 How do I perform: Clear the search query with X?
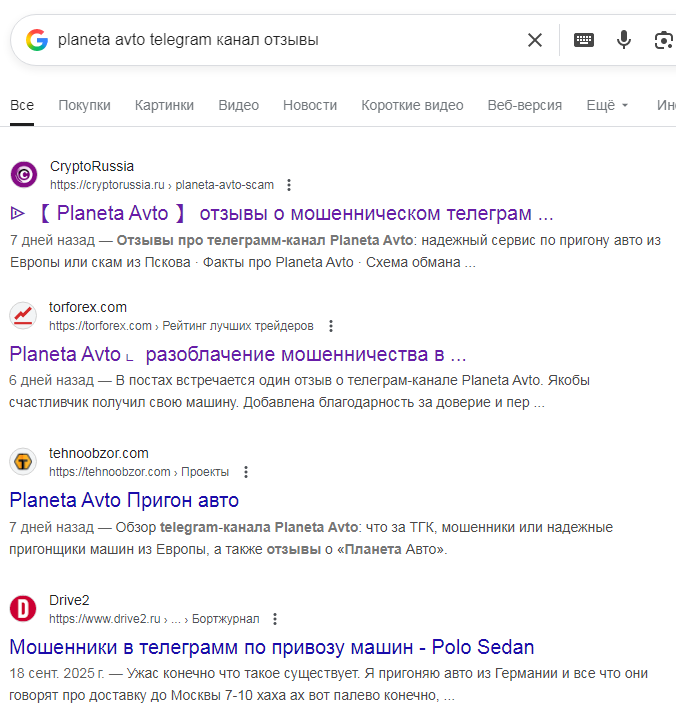535,40
